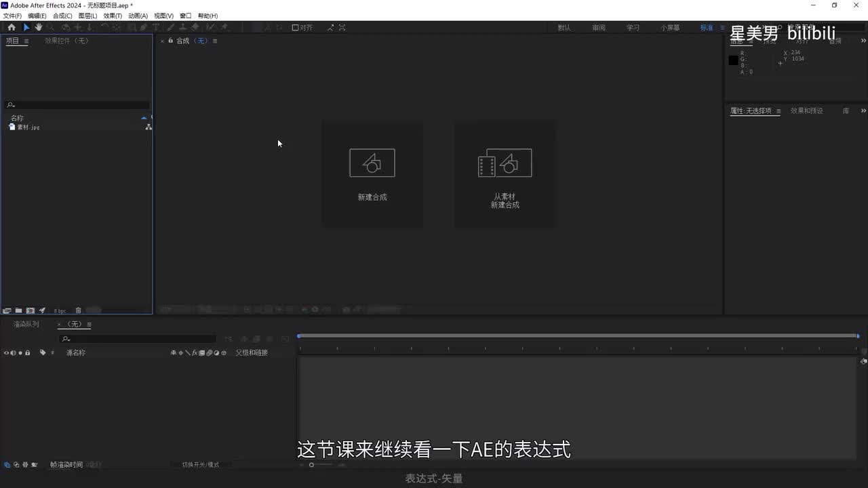Create a new folder in Project panel
The height and width of the screenshot is (488, 868).
coord(19,310)
